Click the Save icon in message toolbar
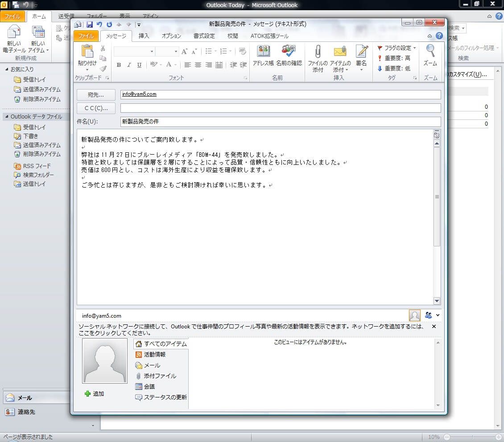 pos(90,25)
